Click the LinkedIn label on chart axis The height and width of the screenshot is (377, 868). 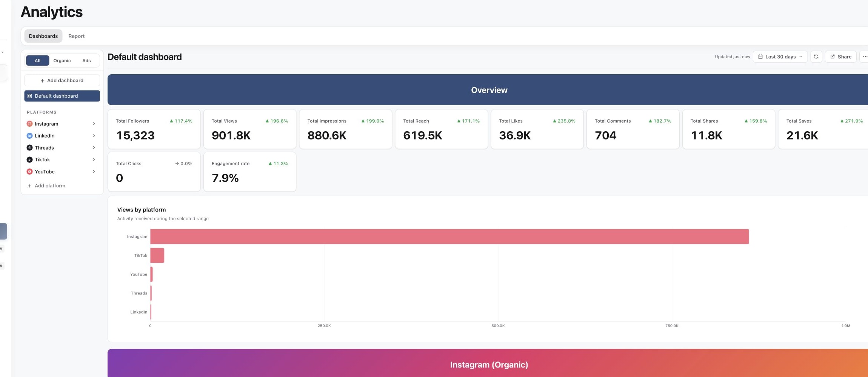coord(139,312)
